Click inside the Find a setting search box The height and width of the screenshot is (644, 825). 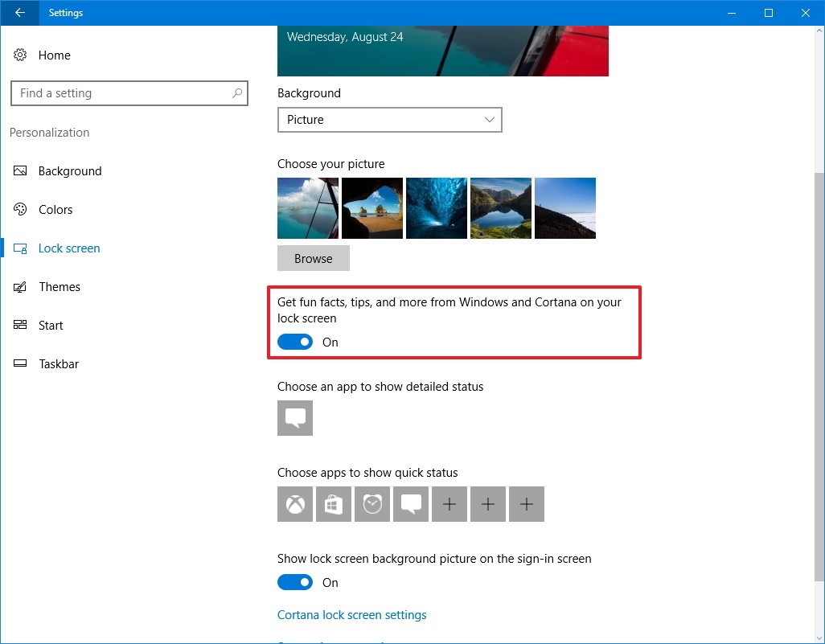129,93
